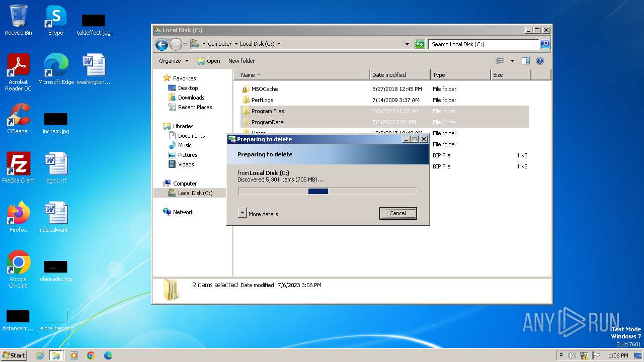Image resolution: width=644 pixels, height=362 pixels.
Task: Click New folder in toolbar
Action: 242,61
